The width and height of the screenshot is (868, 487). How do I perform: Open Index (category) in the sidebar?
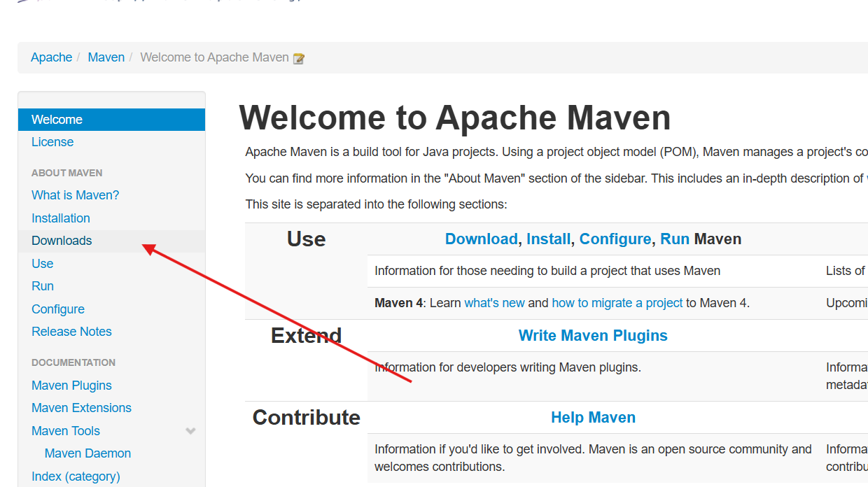[x=76, y=477]
